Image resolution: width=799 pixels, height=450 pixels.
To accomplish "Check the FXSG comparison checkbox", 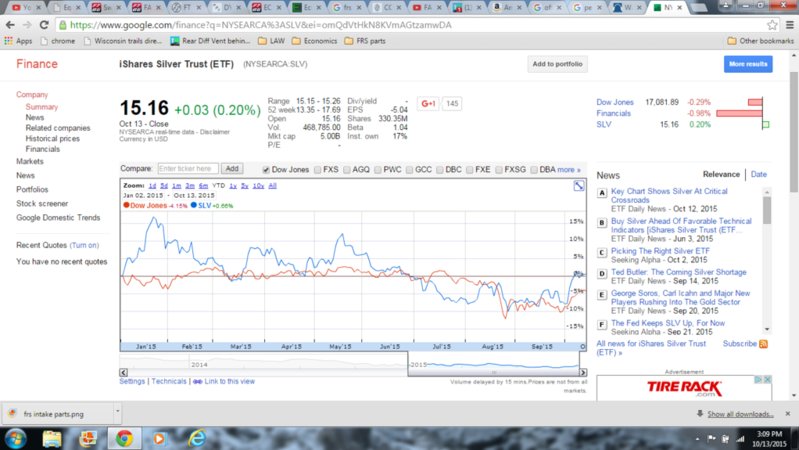I will [x=498, y=170].
